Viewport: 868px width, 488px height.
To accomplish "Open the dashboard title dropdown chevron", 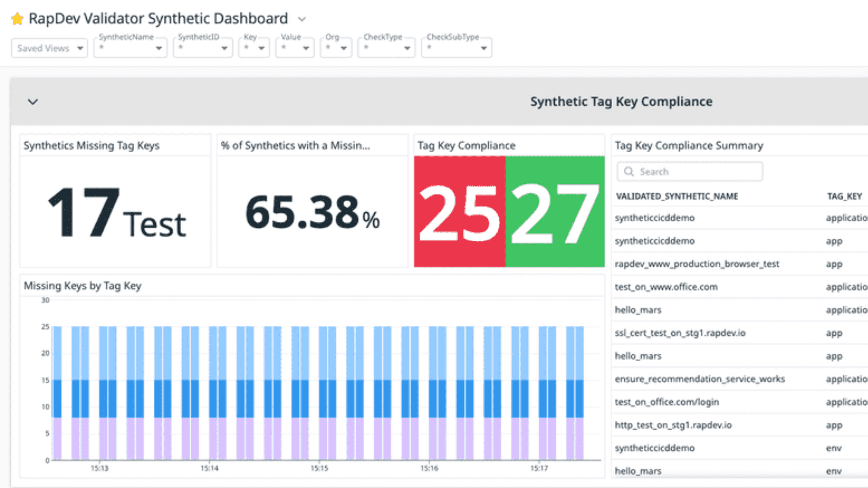I will pos(302,19).
